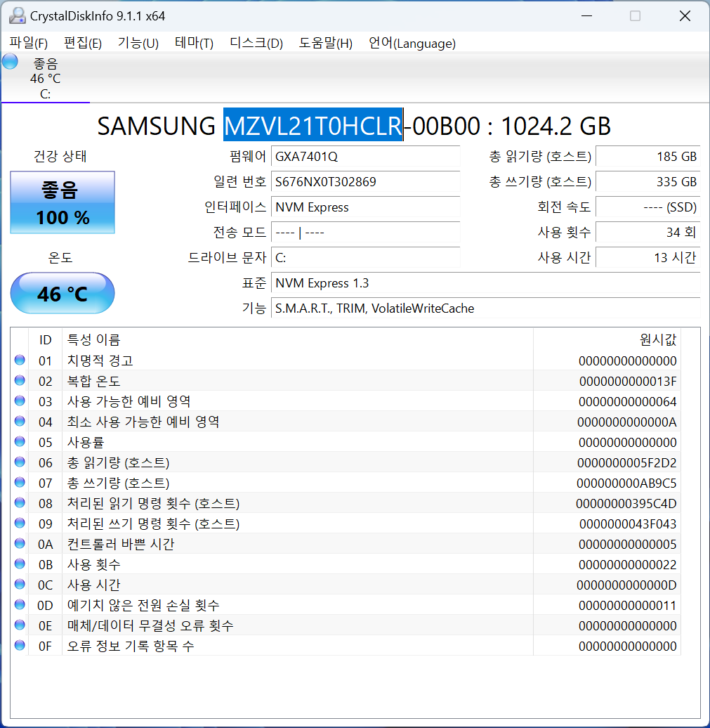710x728 pixels.
Task: Click raw value 00000000000011
Action: click(x=627, y=606)
